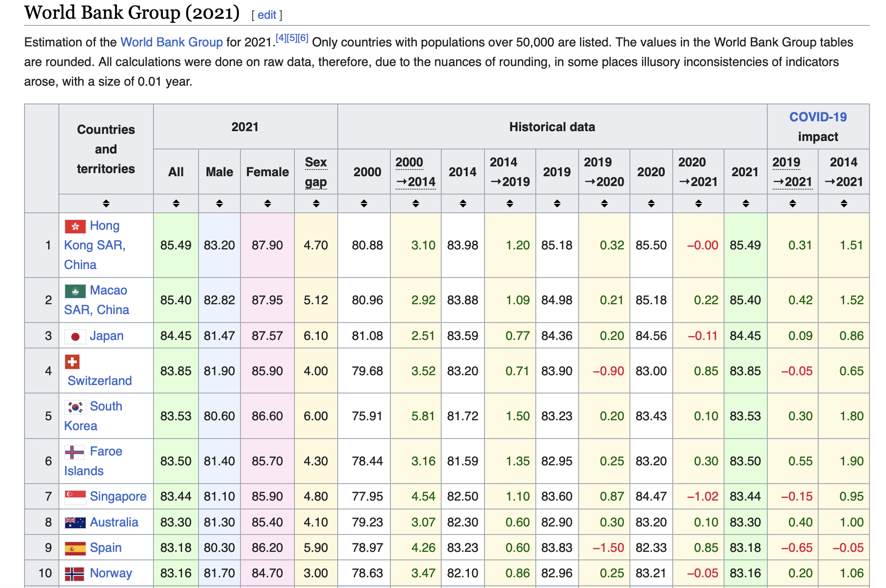Open citation reference [6]

303,38
